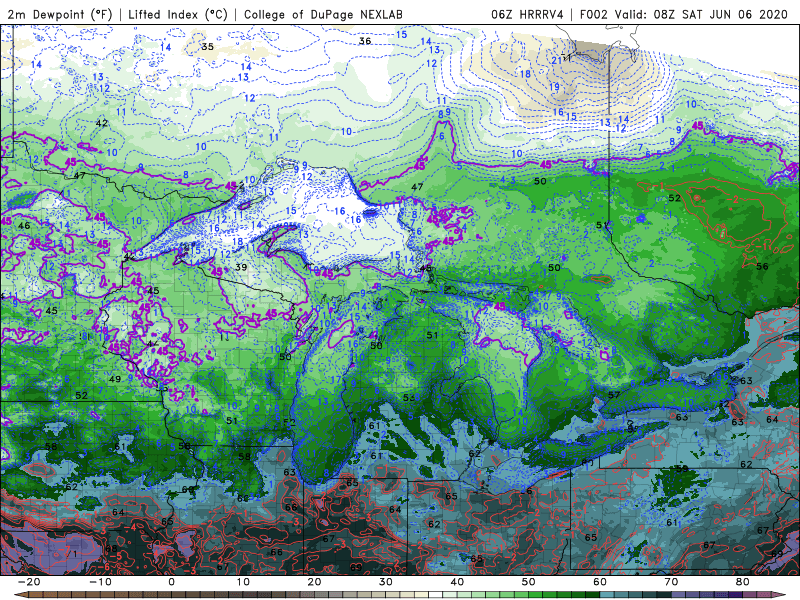Click the black "39" dewpoint value on the map

click(x=241, y=267)
